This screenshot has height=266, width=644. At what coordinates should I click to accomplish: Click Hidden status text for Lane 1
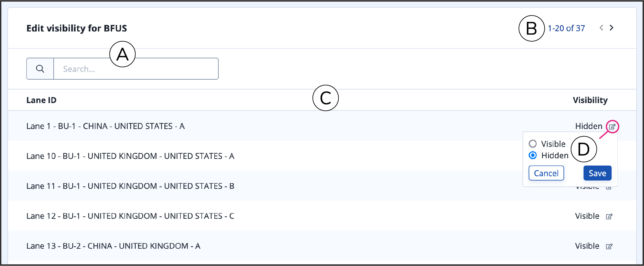click(x=589, y=126)
